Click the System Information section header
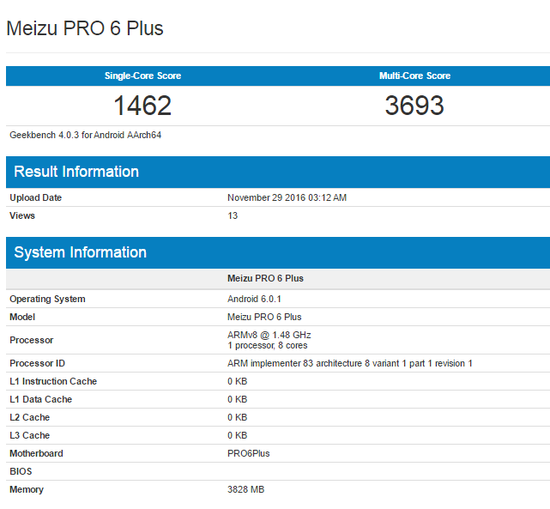Viewport: 550px width, 509px height. tap(80, 253)
